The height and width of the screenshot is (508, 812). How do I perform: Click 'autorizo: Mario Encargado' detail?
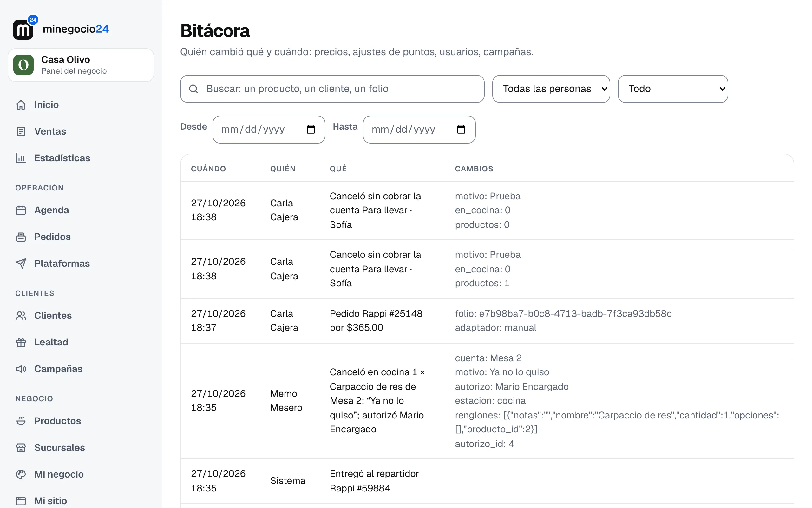click(512, 387)
